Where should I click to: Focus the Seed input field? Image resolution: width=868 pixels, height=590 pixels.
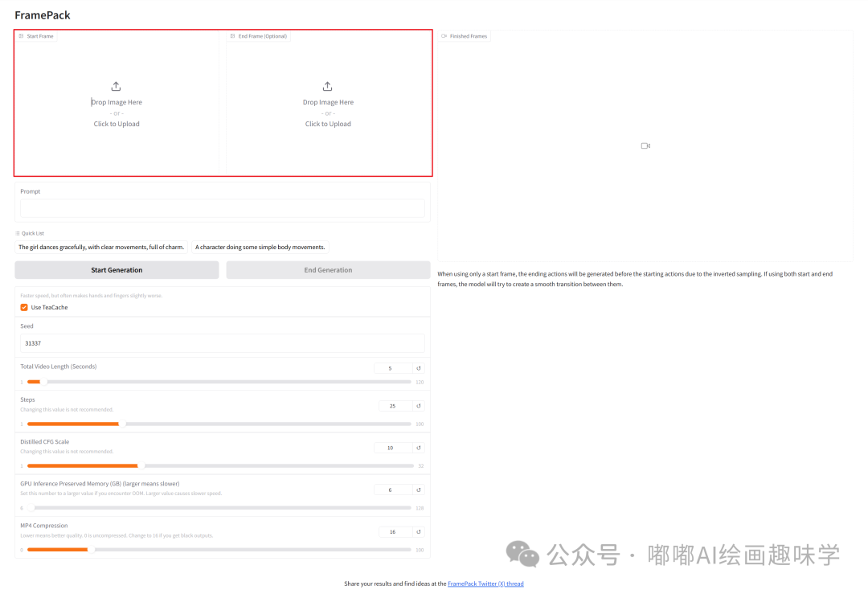pos(223,343)
